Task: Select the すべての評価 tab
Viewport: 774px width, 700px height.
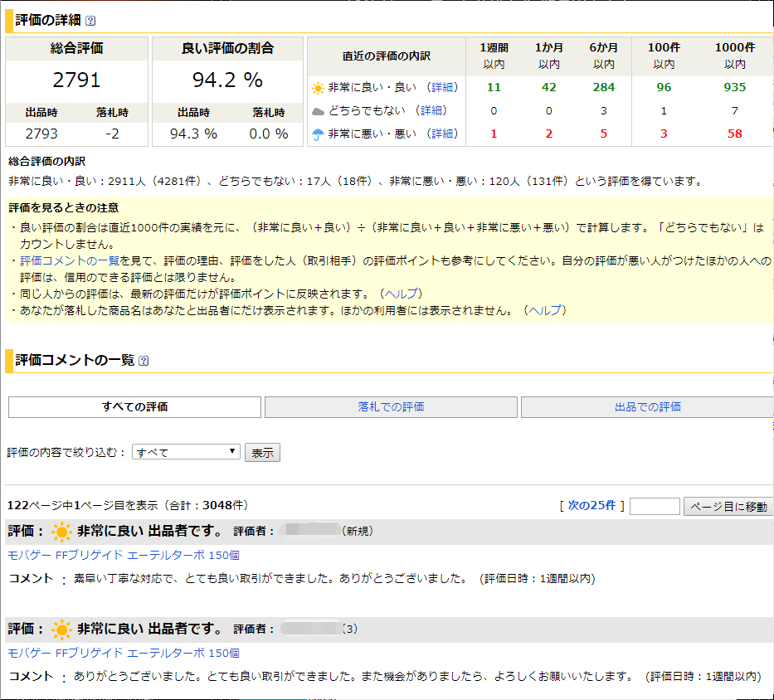Action: [134, 407]
